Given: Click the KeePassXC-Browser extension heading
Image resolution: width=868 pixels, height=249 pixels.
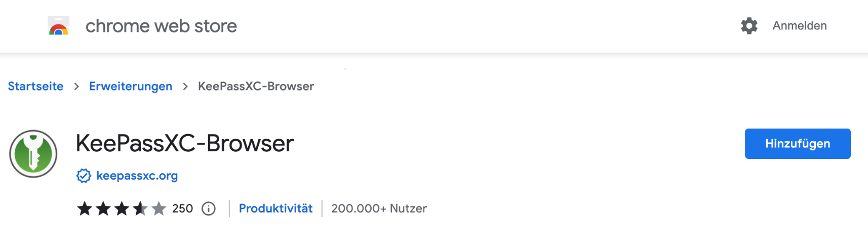Looking at the screenshot, I should (185, 144).
